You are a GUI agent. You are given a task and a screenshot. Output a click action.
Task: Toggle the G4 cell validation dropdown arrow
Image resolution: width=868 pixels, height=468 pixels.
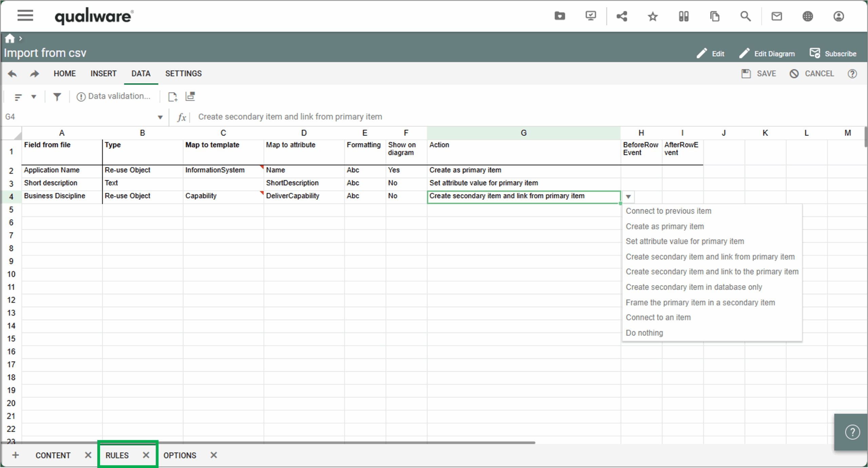(x=628, y=197)
